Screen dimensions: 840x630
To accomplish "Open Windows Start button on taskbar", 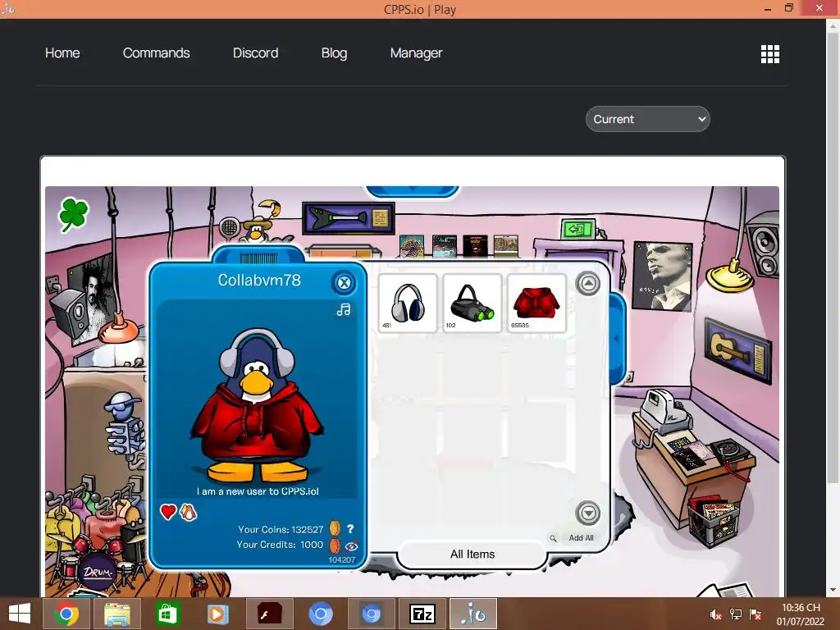I will (x=20, y=614).
